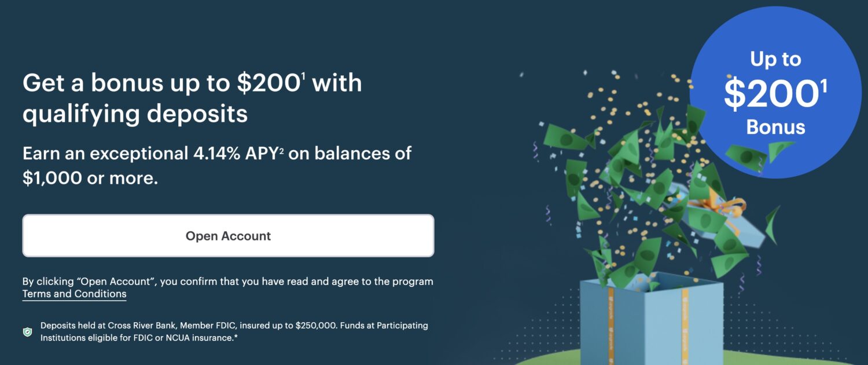Click the green bill inside the blue badge
This screenshot has width=868, height=365.
point(746,155)
